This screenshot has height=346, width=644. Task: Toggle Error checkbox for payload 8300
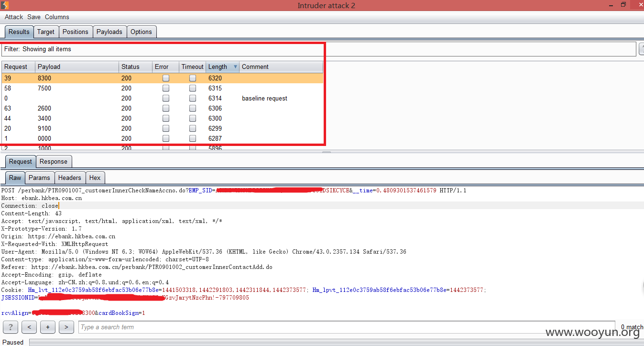click(x=166, y=78)
